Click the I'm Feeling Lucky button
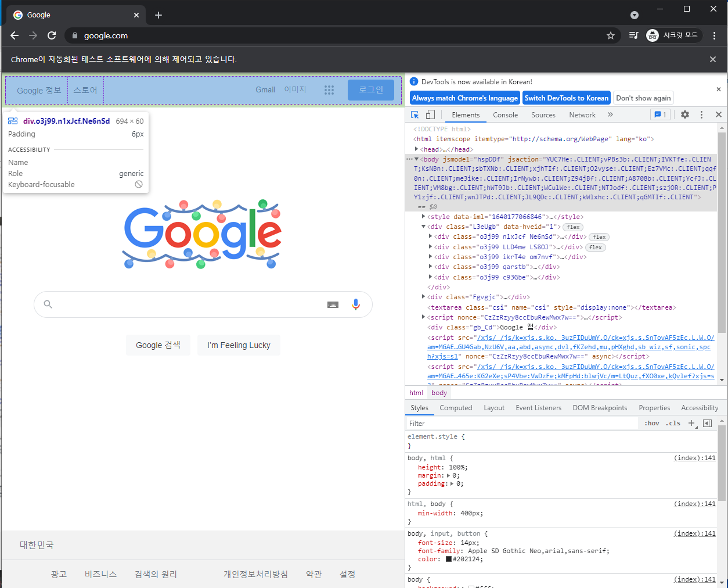Image resolution: width=728 pixels, height=588 pixels. (239, 345)
